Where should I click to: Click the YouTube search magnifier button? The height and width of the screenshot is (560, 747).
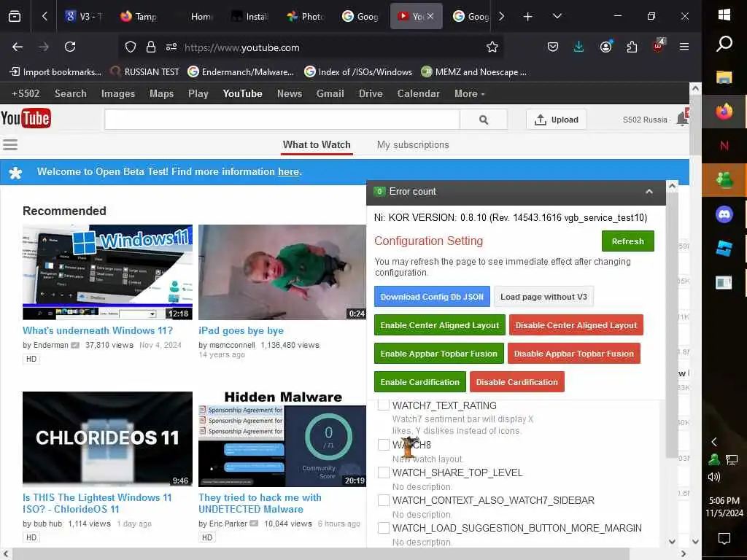pyautogui.click(x=484, y=120)
